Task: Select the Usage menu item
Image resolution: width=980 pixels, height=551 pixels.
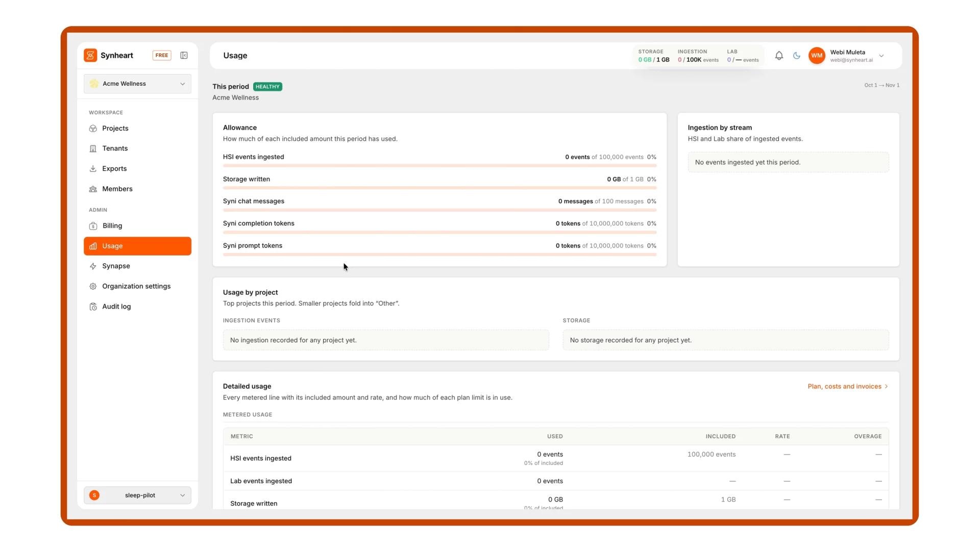Action: pyautogui.click(x=137, y=246)
